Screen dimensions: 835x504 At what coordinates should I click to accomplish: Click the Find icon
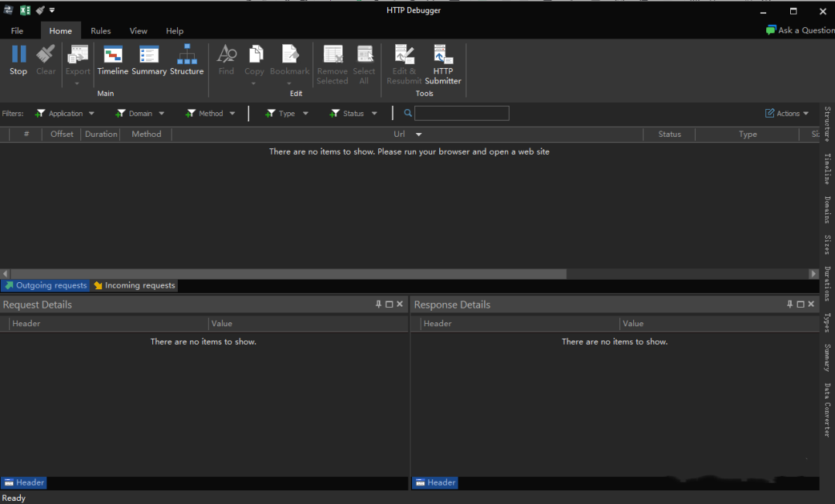(x=227, y=54)
